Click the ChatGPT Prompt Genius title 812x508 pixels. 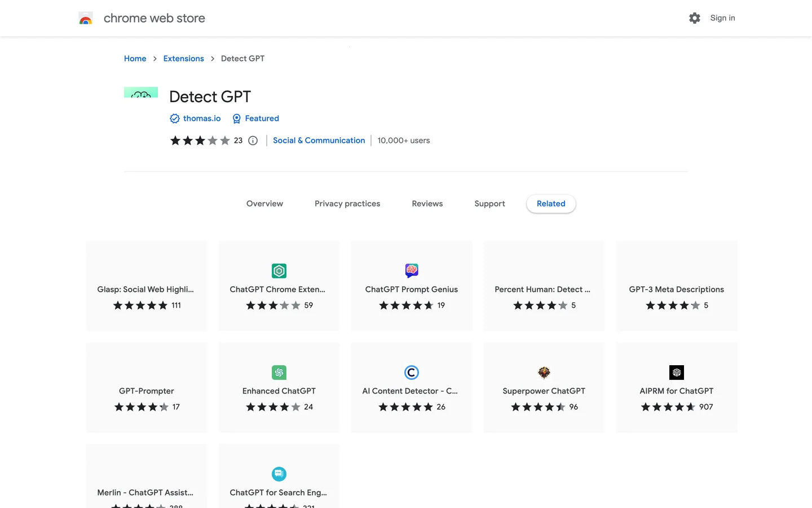pos(412,290)
